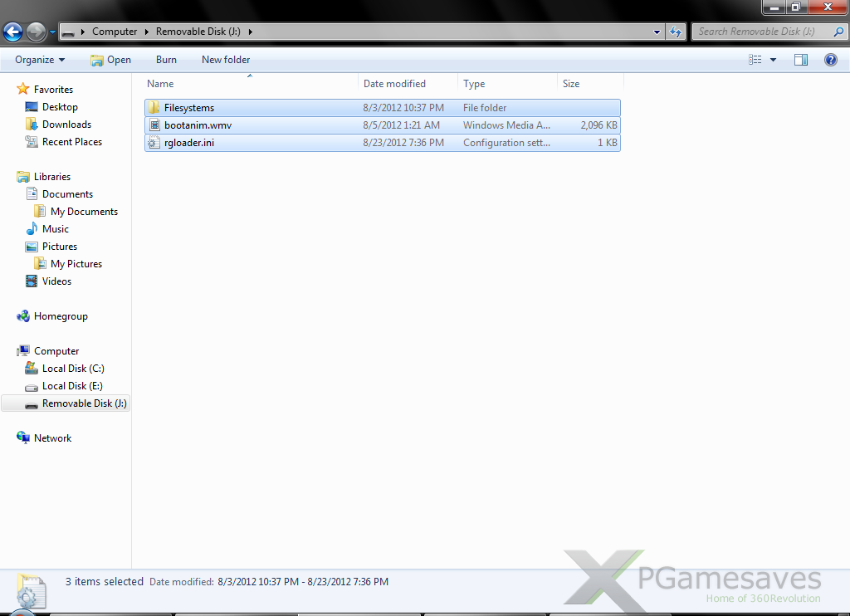Click the Change your view icon
The width and height of the screenshot is (850, 616).
(755, 60)
